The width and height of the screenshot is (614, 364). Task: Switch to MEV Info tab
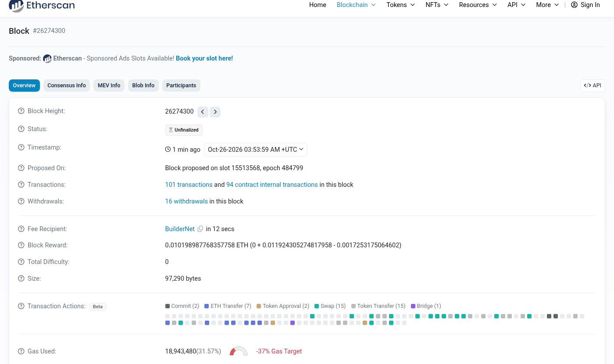pos(109,86)
